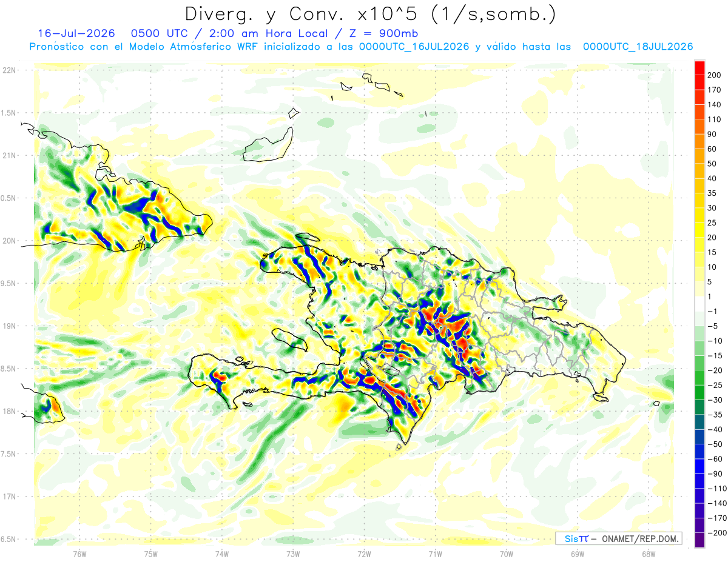Click the white colorbar band between 1 and -1
Image resolution: width=728 pixels, height=562 pixels.
699,304
